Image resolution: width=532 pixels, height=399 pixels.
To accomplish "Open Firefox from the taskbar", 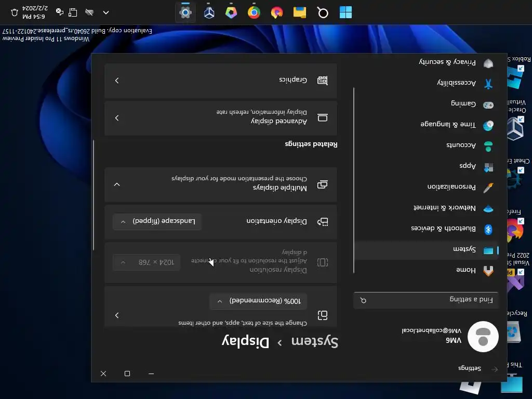I will 277,12.
